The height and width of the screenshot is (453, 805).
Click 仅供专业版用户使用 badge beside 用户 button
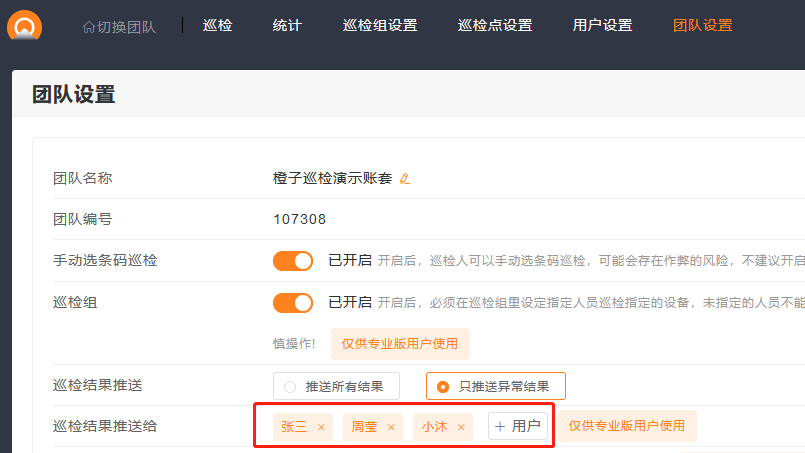[x=627, y=426]
